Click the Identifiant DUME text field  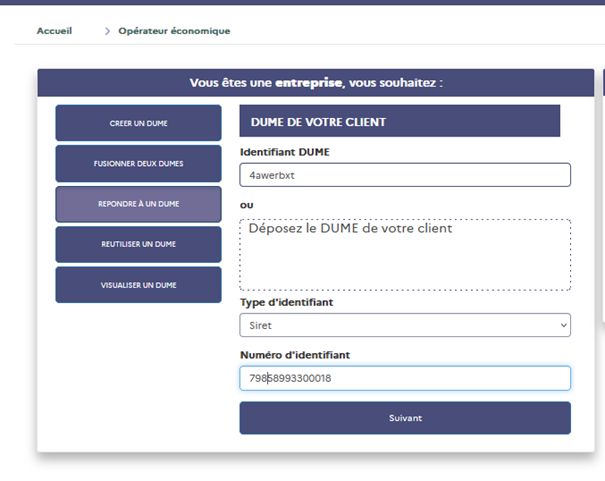coord(405,175)
